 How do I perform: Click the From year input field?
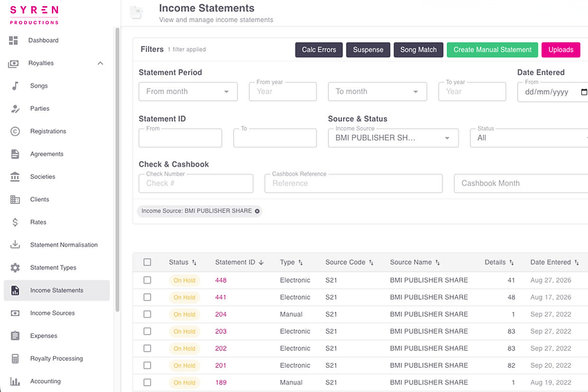click(283, 92)
